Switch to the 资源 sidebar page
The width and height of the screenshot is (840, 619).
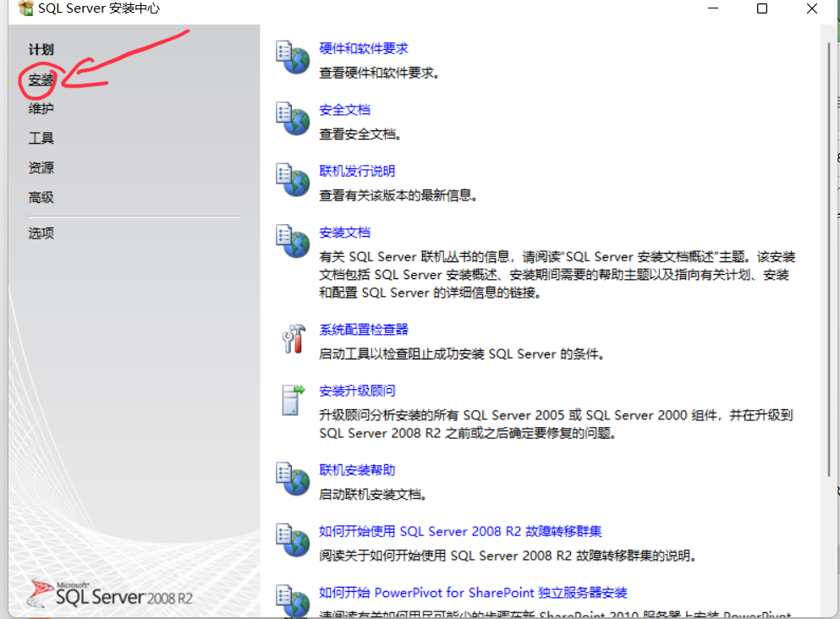coord(41,167)
